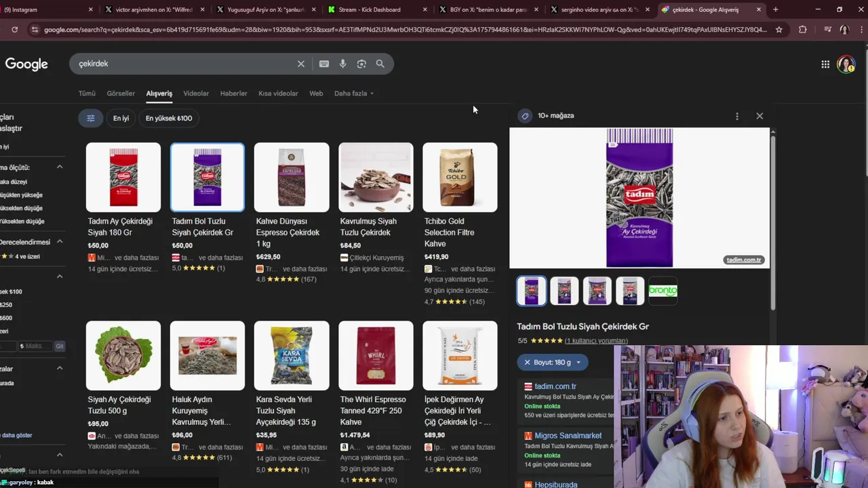Select the ₺100 price limit option
The height and width of the screenshot is (488, 868).
pyautogui.click(x=11, y=291)
